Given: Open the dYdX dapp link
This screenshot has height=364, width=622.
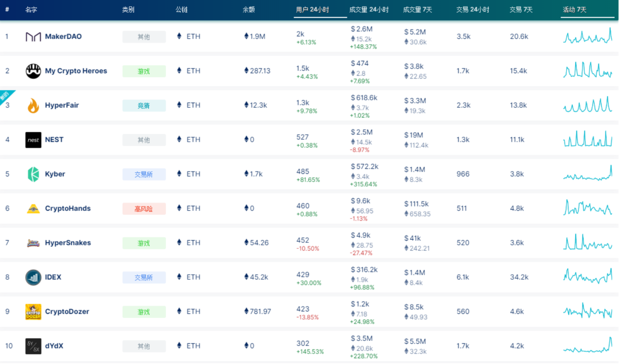Looking at the screenshot, I should (x=54, y=346).
